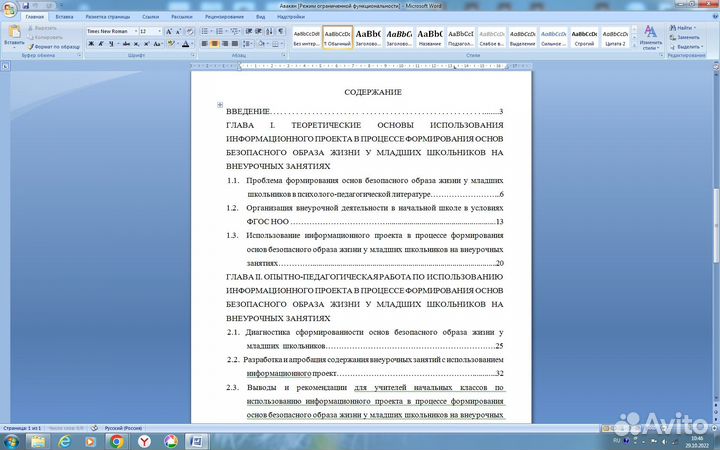Click the shading paint bucket icon
This screenshot has height=450, width=720.
pos(261,44)
